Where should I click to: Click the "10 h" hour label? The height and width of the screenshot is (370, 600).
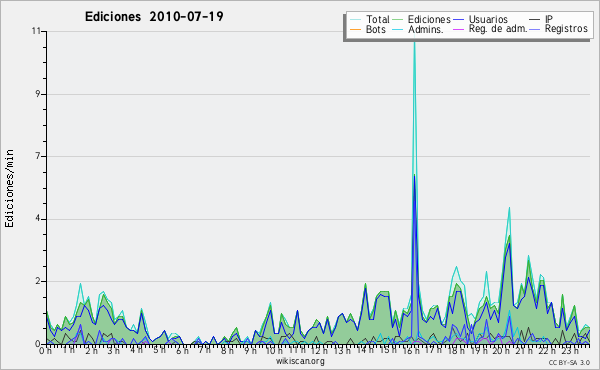click(274, 350)
